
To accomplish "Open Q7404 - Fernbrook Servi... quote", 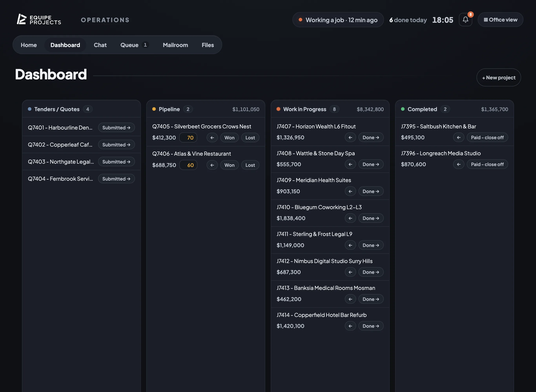I will (x=60, y=179).
